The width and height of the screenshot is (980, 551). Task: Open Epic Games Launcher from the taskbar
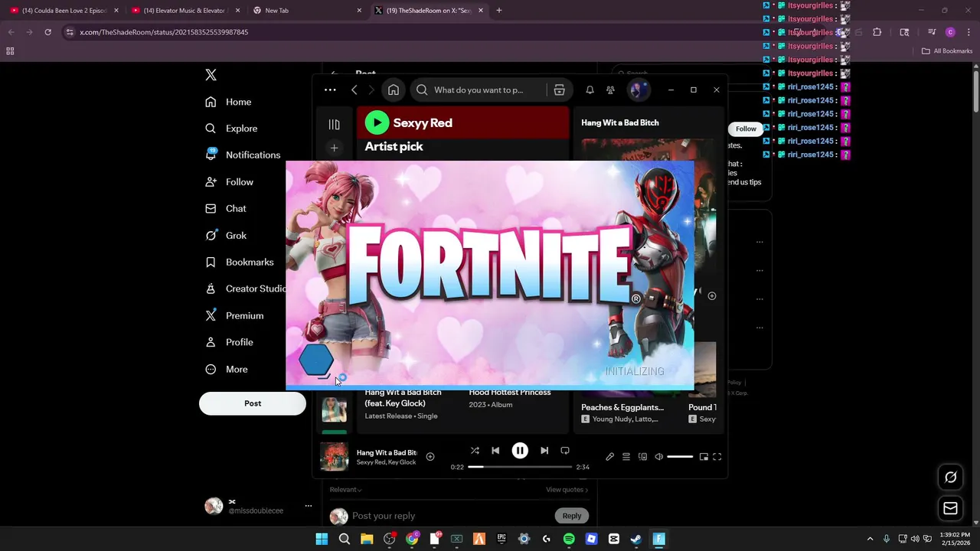point(501,539)
